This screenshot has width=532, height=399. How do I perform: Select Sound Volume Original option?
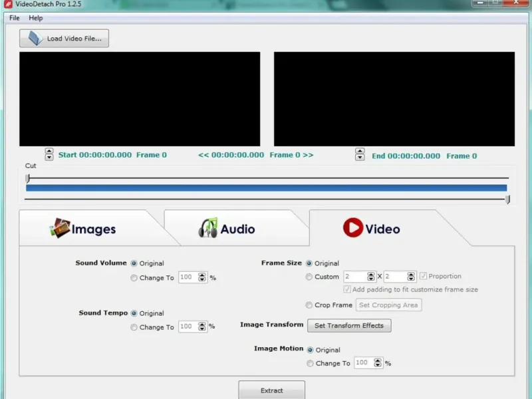point(134,263)
